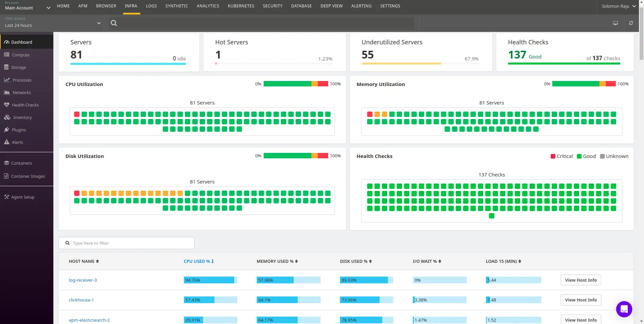
Task: Open the Settings tab
Action: click(x=390, y=6)
